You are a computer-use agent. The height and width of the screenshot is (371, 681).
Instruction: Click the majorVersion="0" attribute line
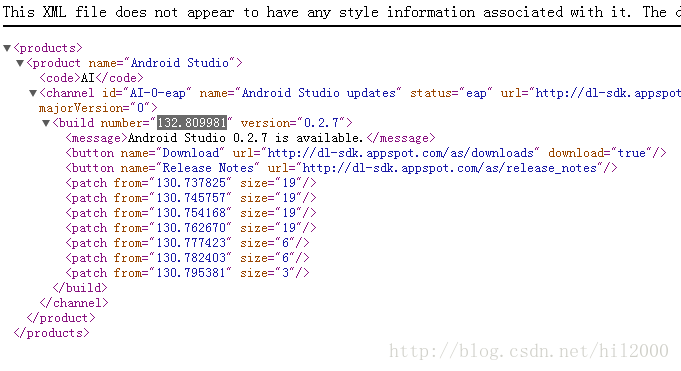tap(98, 108)
